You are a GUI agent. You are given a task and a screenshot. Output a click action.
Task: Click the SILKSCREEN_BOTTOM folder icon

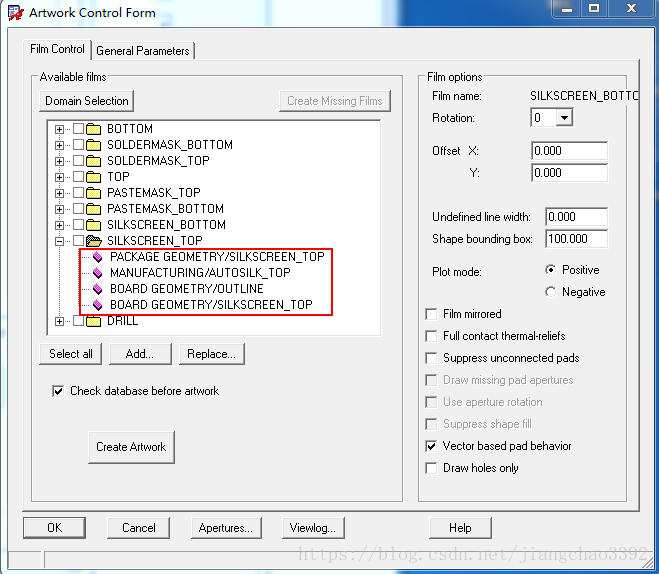pyautogui.click(x=93, y=225)
